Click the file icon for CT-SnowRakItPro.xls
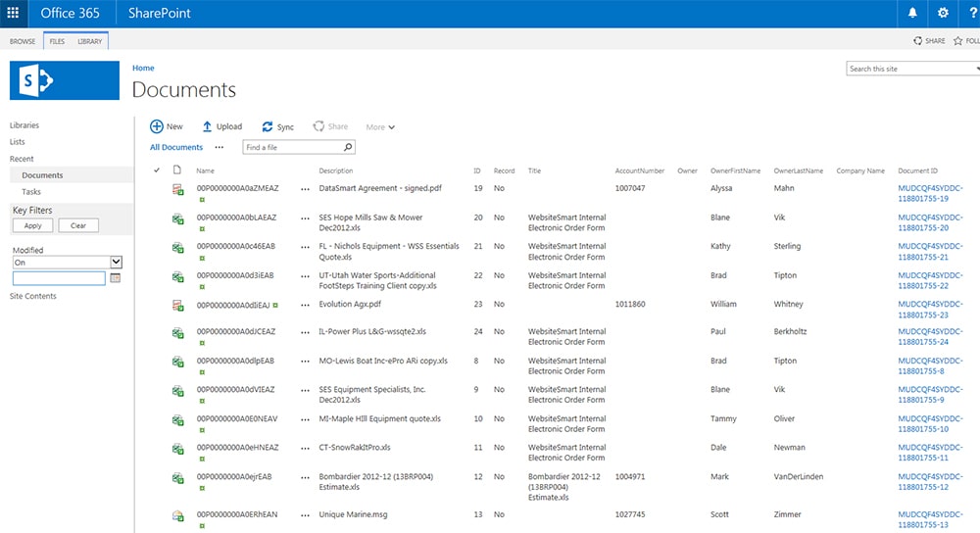The width and height of the screenshot is (980, 533). 178,449
